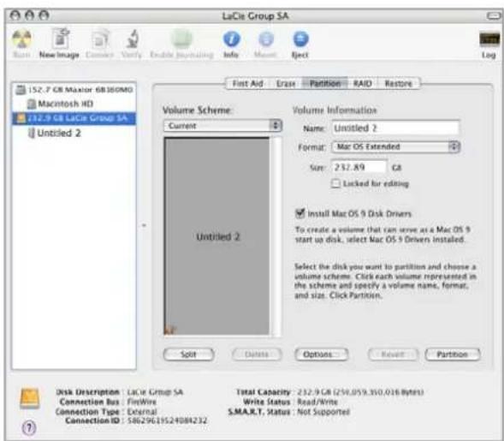
Task: Click the Untitled 2 volume icon in sidebar
Action: [x=32, y=133]
